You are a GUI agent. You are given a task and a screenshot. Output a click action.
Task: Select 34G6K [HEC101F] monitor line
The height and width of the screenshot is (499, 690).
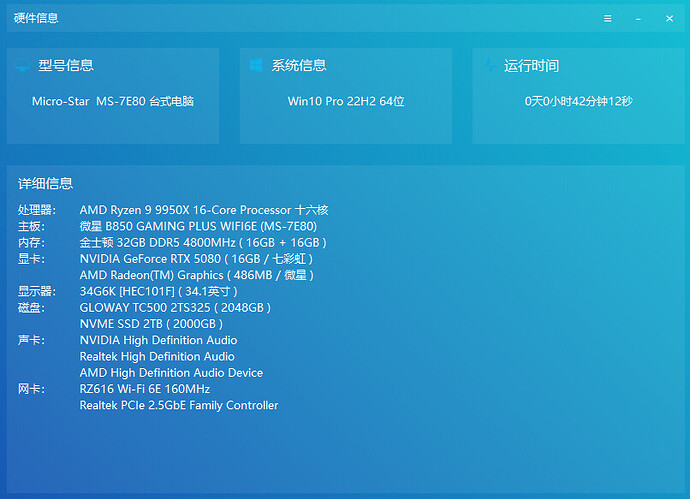[158, 291]
